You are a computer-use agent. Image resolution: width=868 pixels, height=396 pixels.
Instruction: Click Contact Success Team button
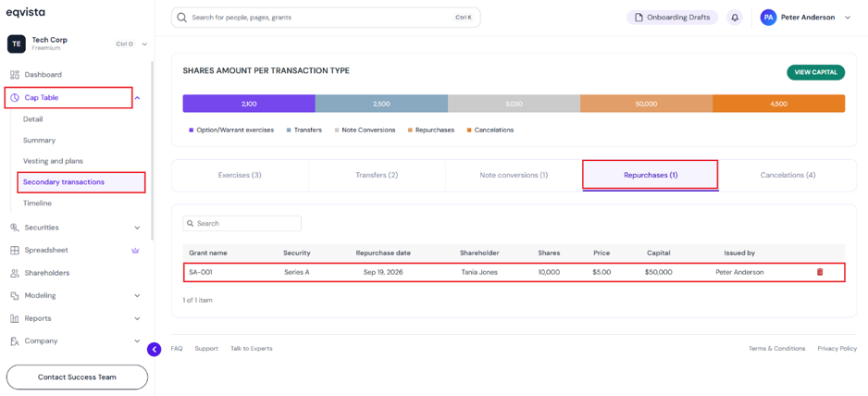coord(77,377)
